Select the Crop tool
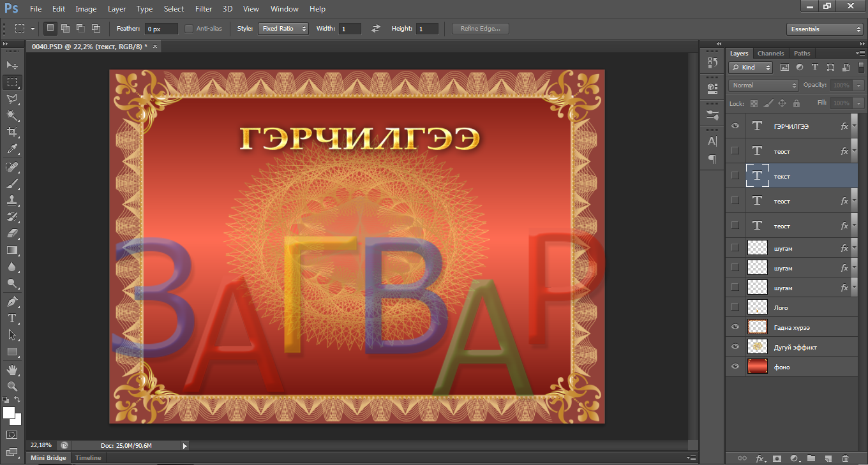Image resolution: width=868 pixels, height=465 pixels. [12, 132]
